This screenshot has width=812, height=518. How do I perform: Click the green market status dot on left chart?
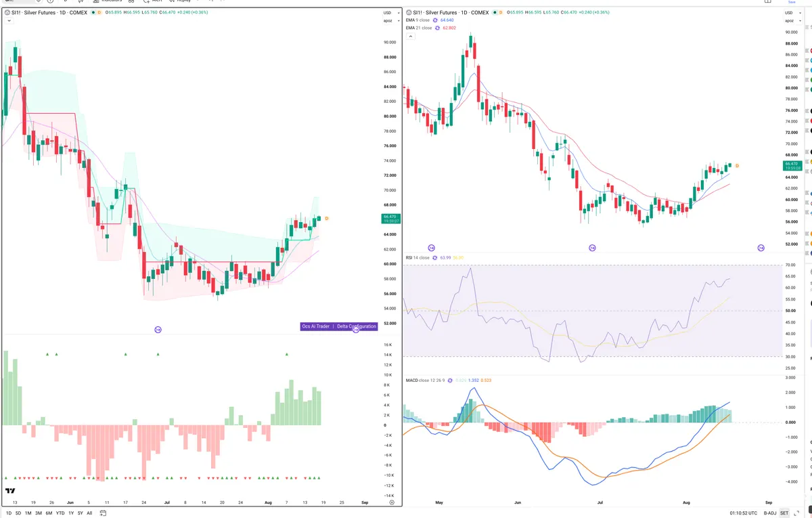click(92, 13)
